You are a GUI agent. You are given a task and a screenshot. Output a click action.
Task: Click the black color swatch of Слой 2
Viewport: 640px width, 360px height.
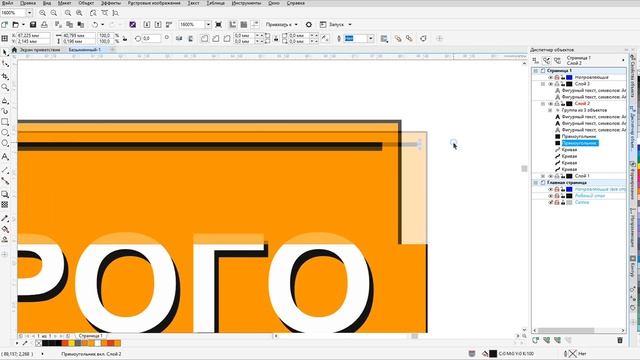(569, 104)
